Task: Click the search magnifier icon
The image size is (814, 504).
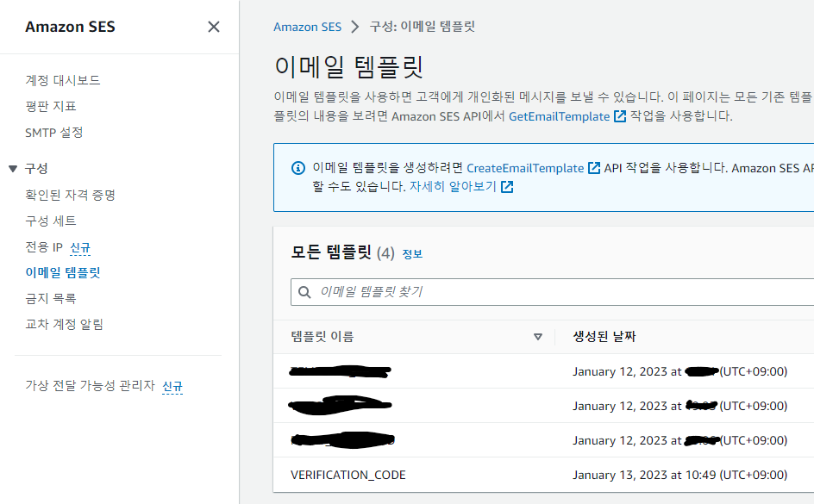Action: [304, 292]
